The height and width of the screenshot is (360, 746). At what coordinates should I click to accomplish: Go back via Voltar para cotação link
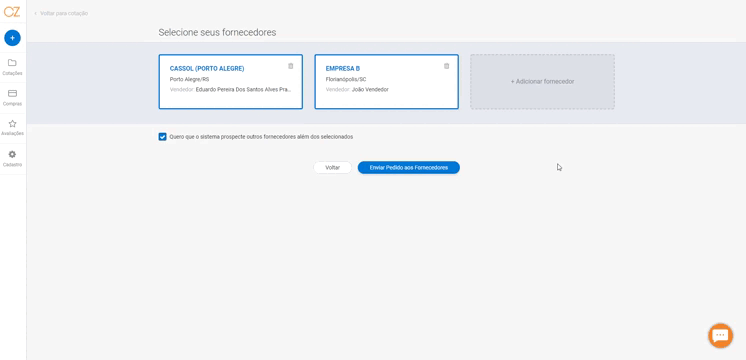point(61,13)
